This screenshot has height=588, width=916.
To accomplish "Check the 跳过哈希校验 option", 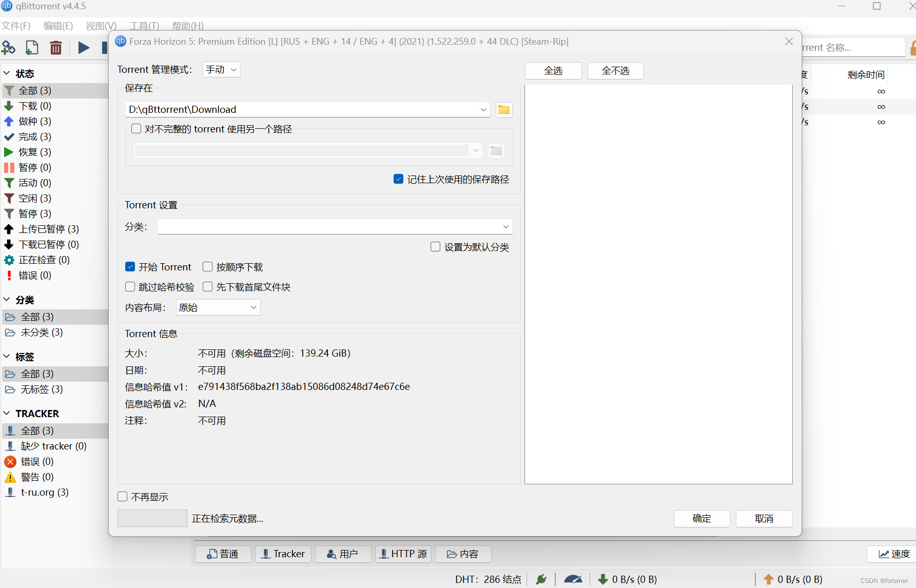I will point(130,286).
